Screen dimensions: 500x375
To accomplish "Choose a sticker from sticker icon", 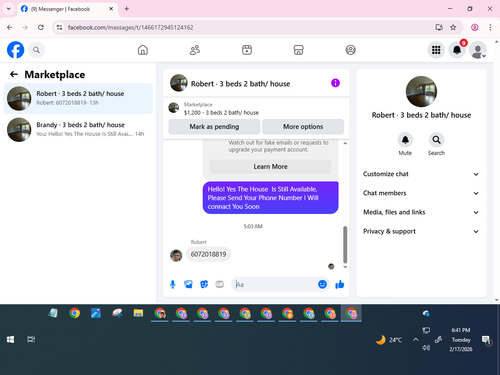I will [x=204, y=284].
